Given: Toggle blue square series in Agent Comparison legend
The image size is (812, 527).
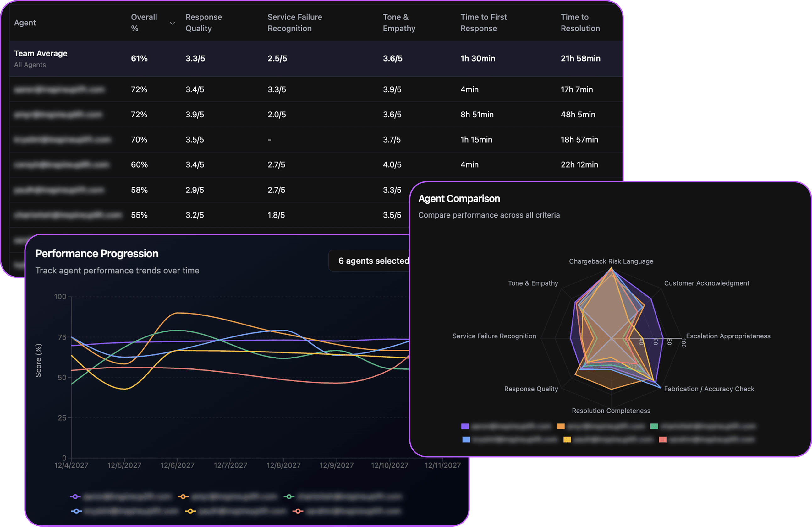Looking at the screenshot, I should pos(466,439).
